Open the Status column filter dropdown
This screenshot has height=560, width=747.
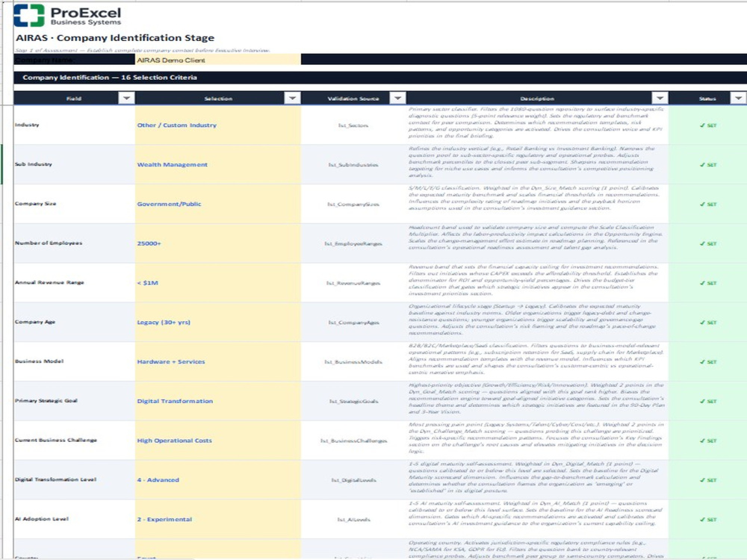point(738,98)
